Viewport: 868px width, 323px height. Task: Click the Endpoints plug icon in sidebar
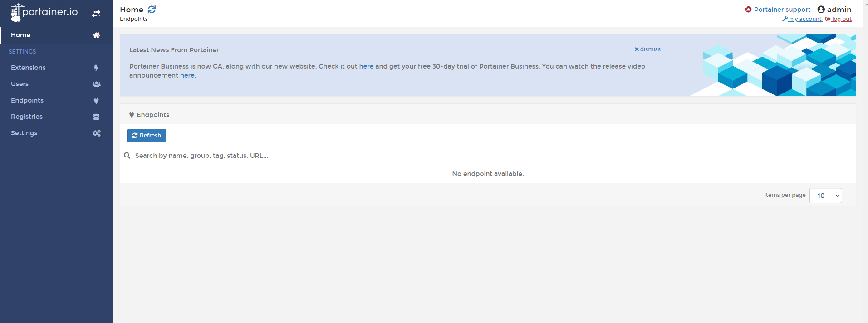click(96, 100)
